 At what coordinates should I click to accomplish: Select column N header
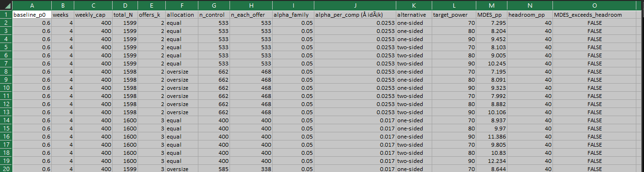[x=530, y=5]
